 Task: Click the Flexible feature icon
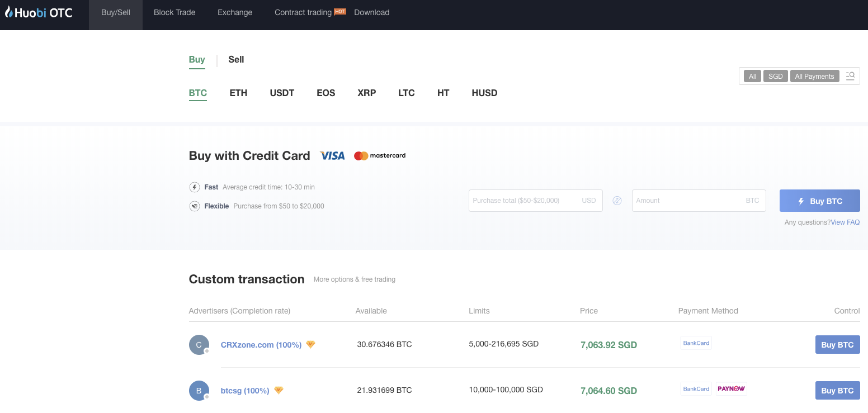pos(195,206)
